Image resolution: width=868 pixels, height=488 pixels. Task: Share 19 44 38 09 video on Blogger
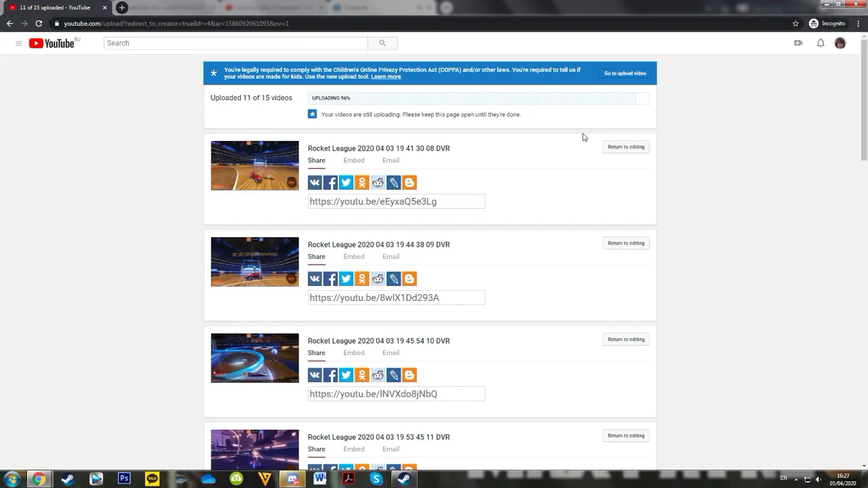[410, 279]
